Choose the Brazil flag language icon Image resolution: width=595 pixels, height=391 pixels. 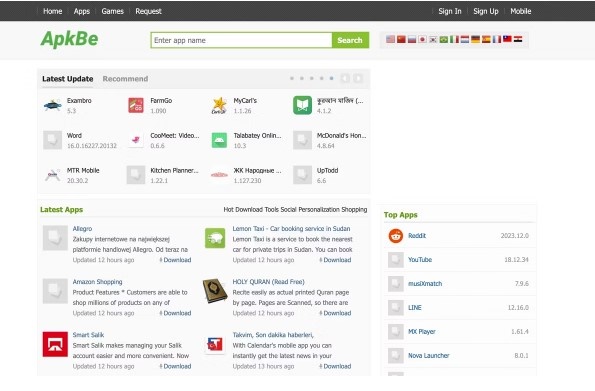tap(444, 39)
